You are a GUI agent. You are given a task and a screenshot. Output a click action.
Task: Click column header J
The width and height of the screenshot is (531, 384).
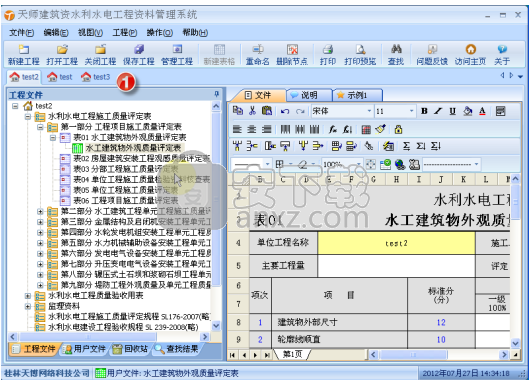[x=441, y=179]
